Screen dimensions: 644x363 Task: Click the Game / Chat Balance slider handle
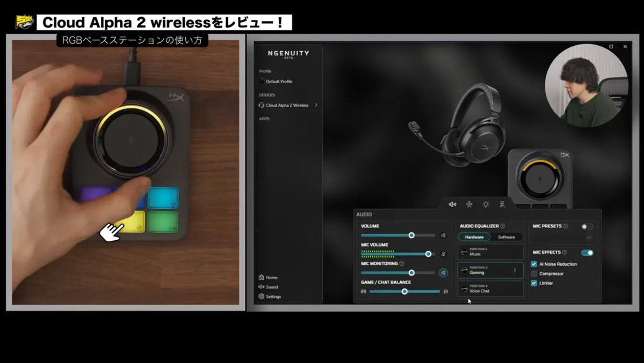[x=404, y=291]
